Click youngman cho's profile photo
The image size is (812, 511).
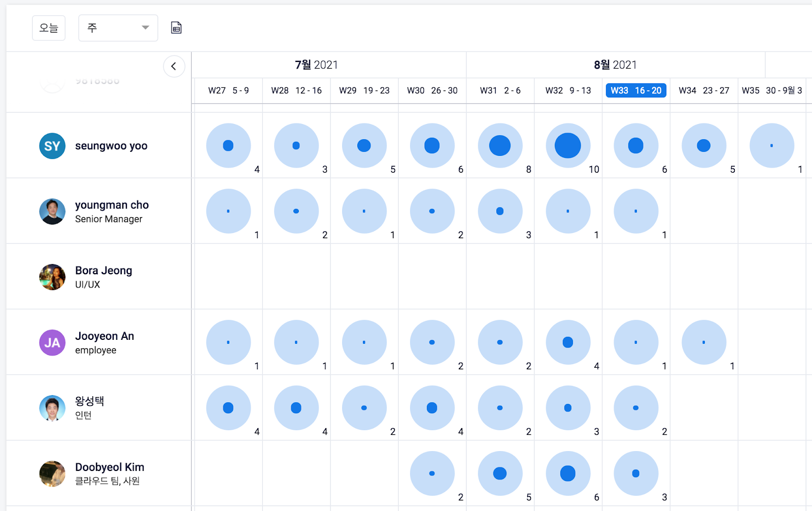coord(52,212)
